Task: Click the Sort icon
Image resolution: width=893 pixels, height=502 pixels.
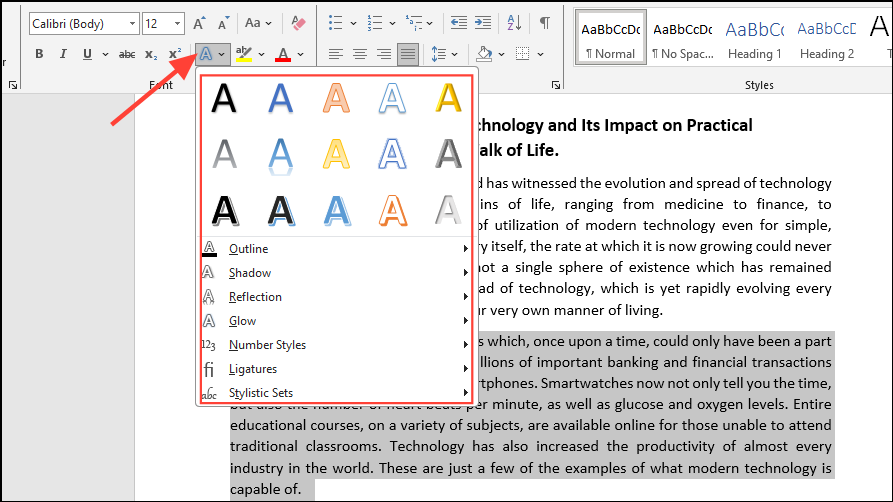Action: click(x=513, y=23)
